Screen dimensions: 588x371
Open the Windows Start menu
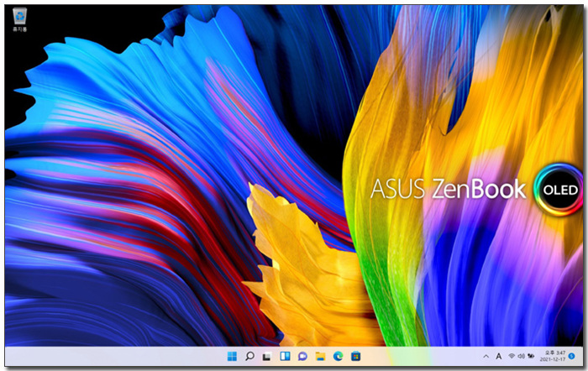232,356
